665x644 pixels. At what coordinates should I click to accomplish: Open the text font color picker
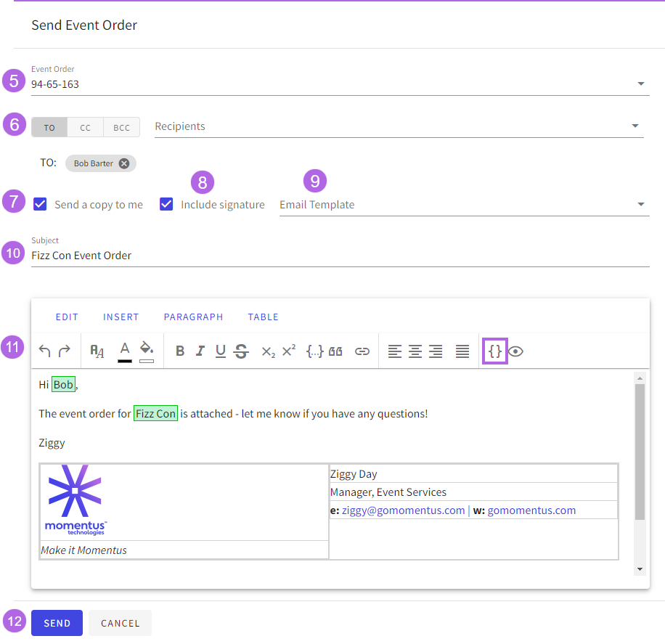(124, 351)
